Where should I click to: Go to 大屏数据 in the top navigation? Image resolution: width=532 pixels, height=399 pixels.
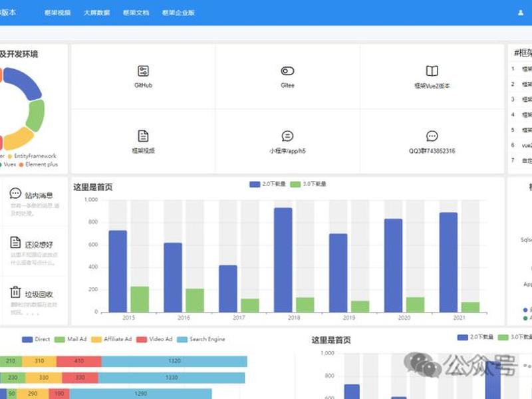point(96,13)
